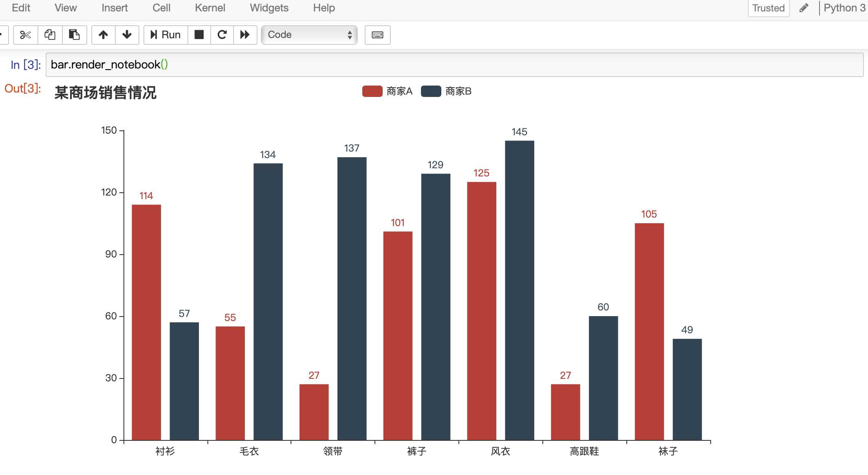
Task: Restart the kernel with the circular arrow
Action: pos(222,35)
